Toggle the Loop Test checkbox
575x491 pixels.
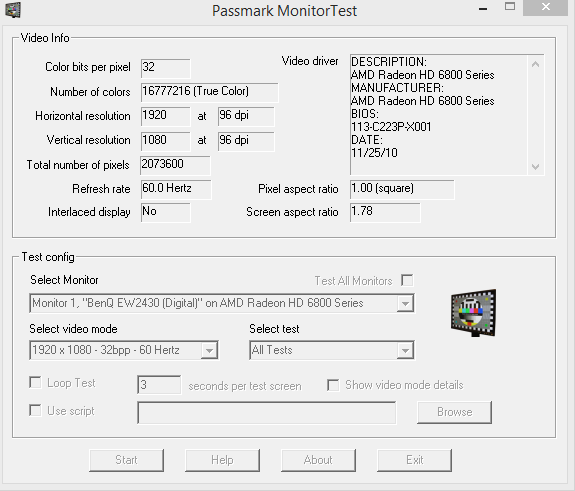(35, 382)
